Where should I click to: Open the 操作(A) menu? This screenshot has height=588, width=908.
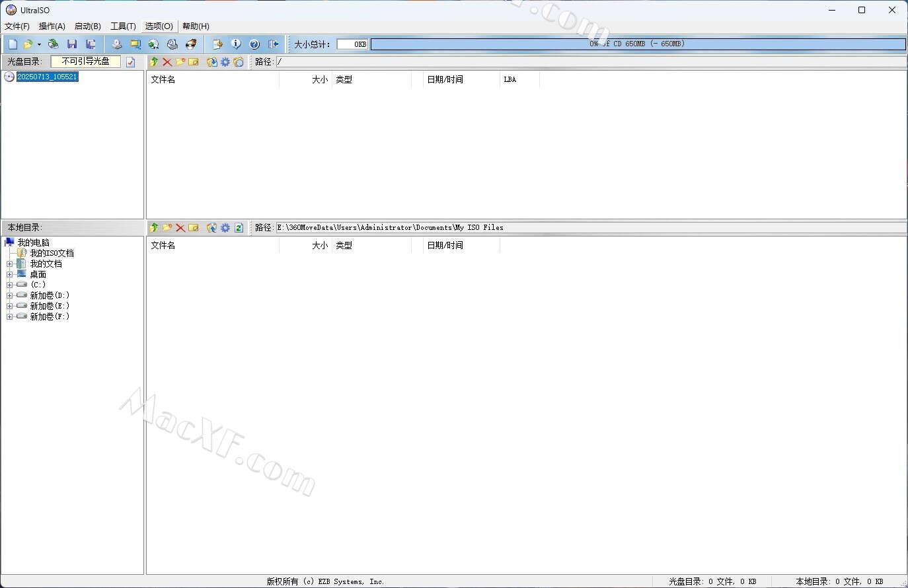point(52,26)
